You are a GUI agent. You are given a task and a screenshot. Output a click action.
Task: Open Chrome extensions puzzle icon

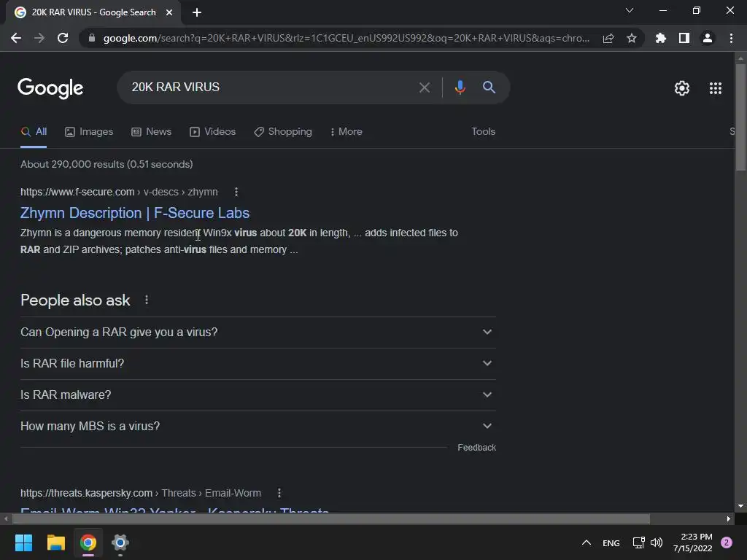[x=660, y=38]
